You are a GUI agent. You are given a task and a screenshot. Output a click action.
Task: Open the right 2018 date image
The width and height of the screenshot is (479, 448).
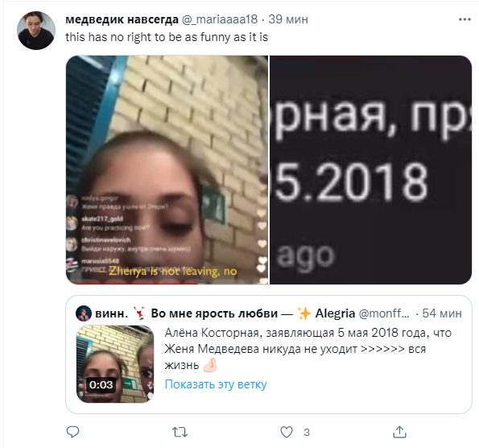click(370, 170)
